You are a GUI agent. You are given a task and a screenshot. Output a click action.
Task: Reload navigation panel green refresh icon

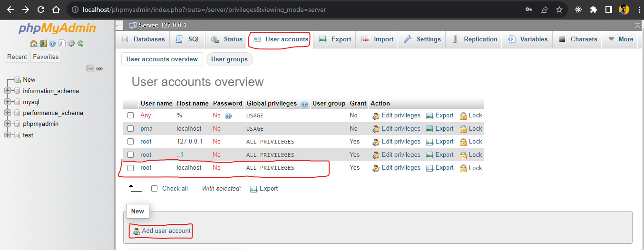coord(80,43)
